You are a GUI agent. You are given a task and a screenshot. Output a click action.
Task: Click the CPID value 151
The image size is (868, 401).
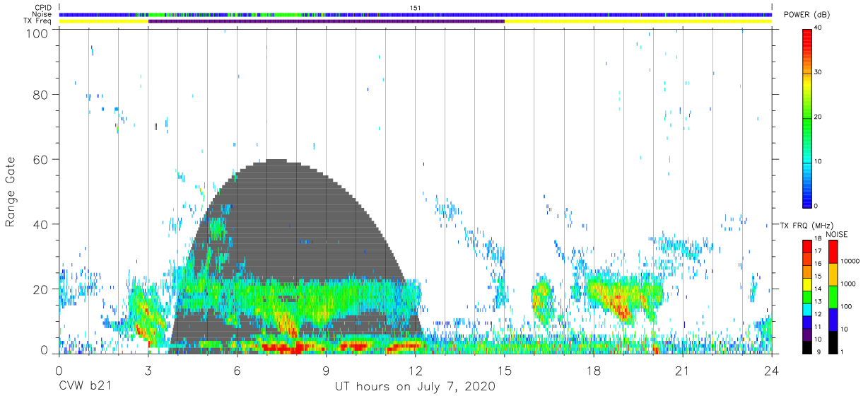(415, 7)
